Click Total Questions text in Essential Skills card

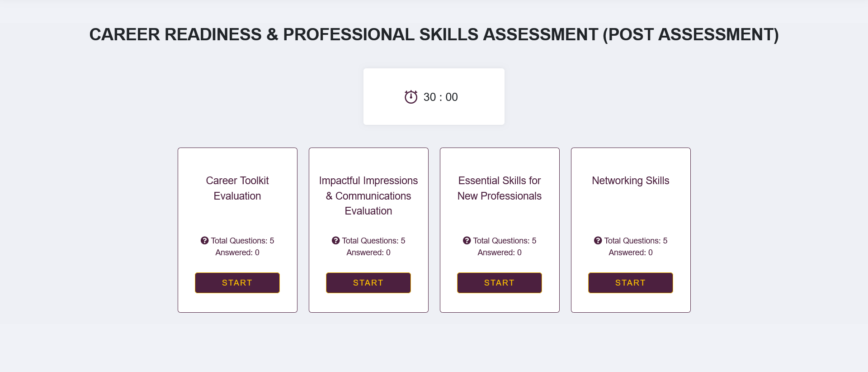pyautogui.click(x=505, y=241)
